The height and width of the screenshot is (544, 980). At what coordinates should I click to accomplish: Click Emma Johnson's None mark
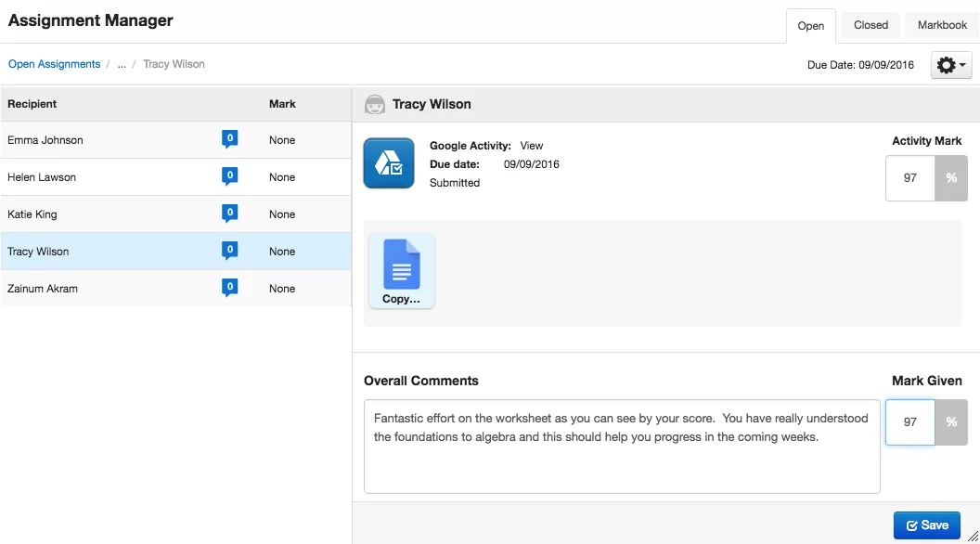[282, 140]
